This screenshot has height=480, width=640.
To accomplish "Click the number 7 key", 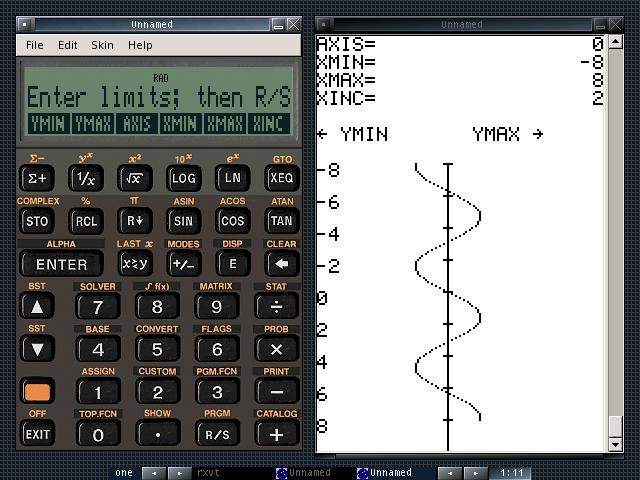I will (98, 307).
